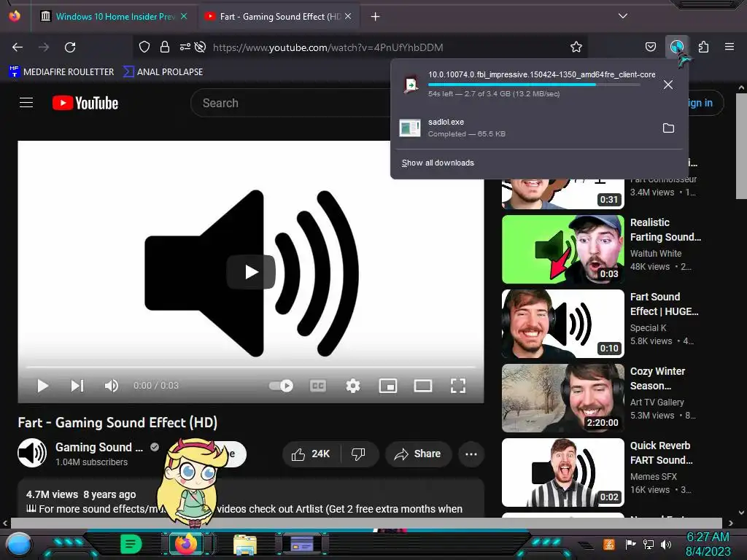The width and height of the screenshot is (747, 560).
Task: Open system tray volume icon
Action: 666,544
